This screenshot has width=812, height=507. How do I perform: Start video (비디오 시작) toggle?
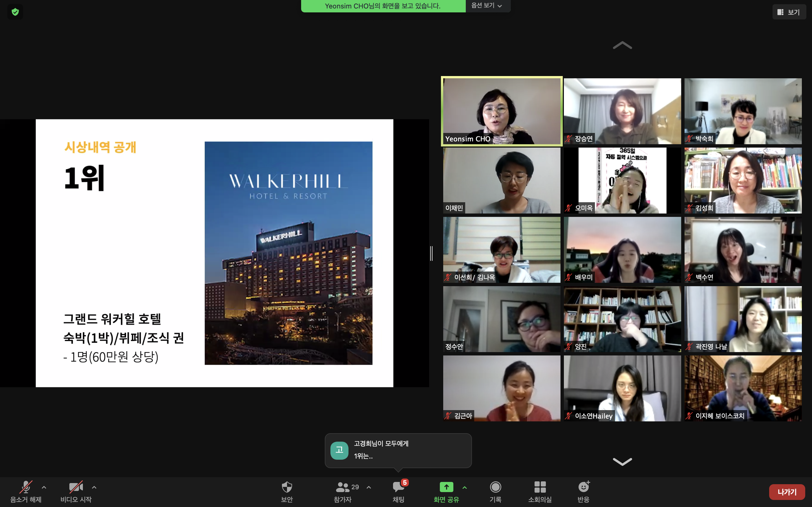(x=76, y=487)
